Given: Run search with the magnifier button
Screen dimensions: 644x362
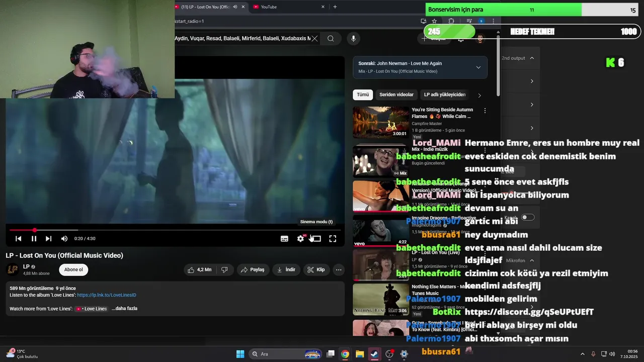Looking at the screenshot, I should coord(331,39).
